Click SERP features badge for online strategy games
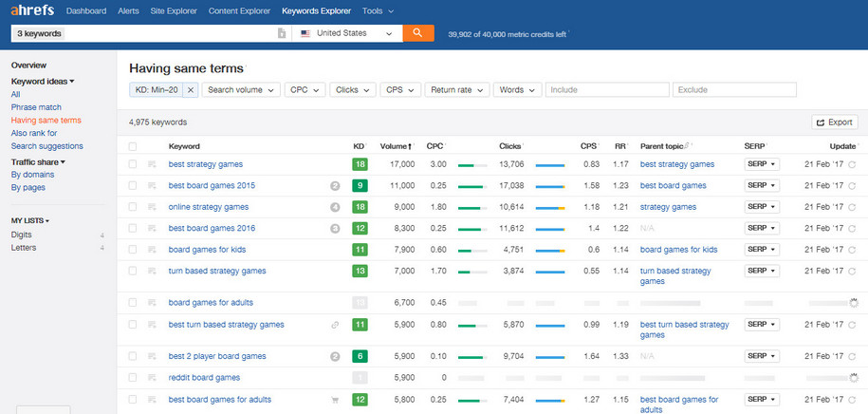 pyautogui.click(x=334, y=207)
